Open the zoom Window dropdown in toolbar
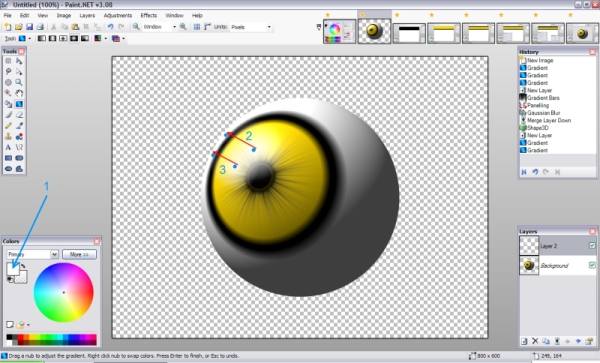Viewport: 600px width, 363px height. pos(160,27)
